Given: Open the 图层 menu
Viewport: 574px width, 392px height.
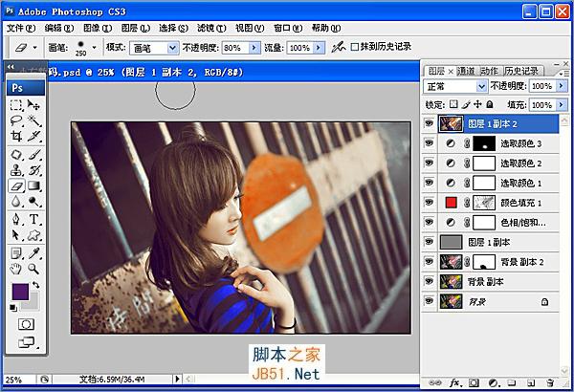Looking at the screenshot, I should 136,28.
